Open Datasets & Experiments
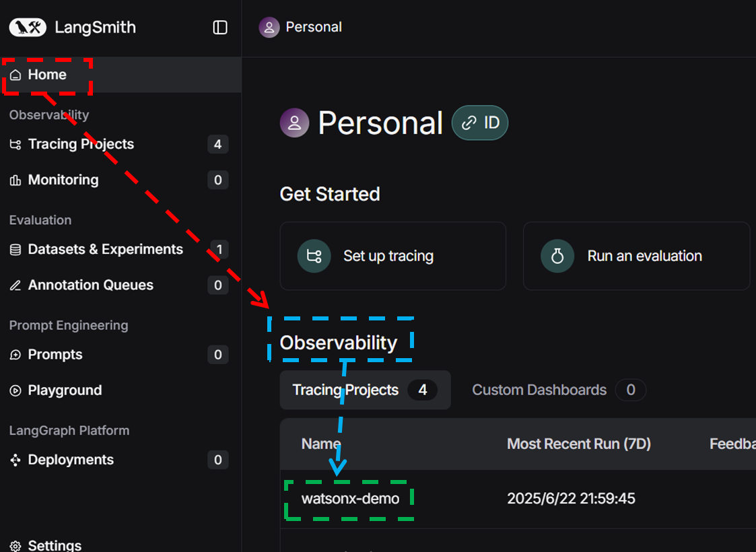This screenshot has height=552, width=756. point(121,250)
